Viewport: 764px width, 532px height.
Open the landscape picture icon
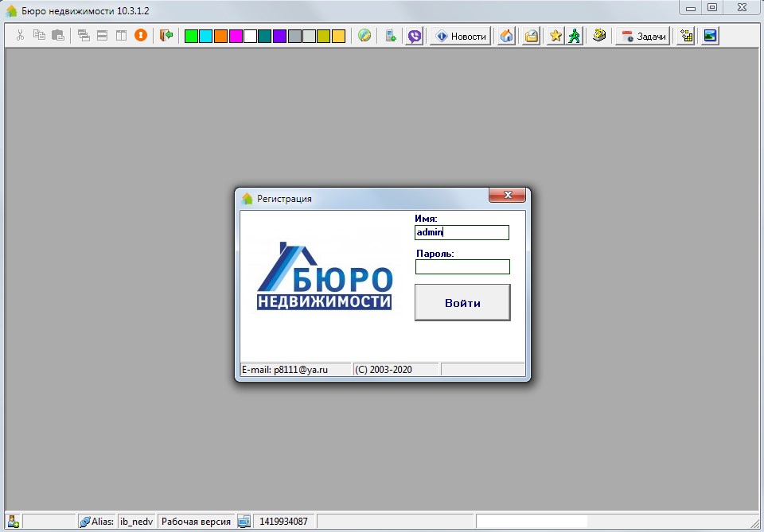click(x=711, y=36)
